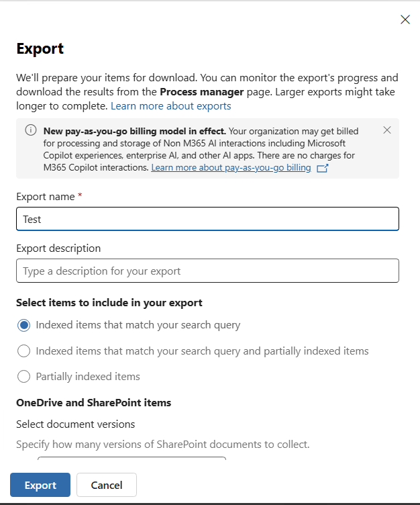Select Indexed items that match your search query
The width and height of the screenshot is (420, 505).
click(x=23, y=325)
